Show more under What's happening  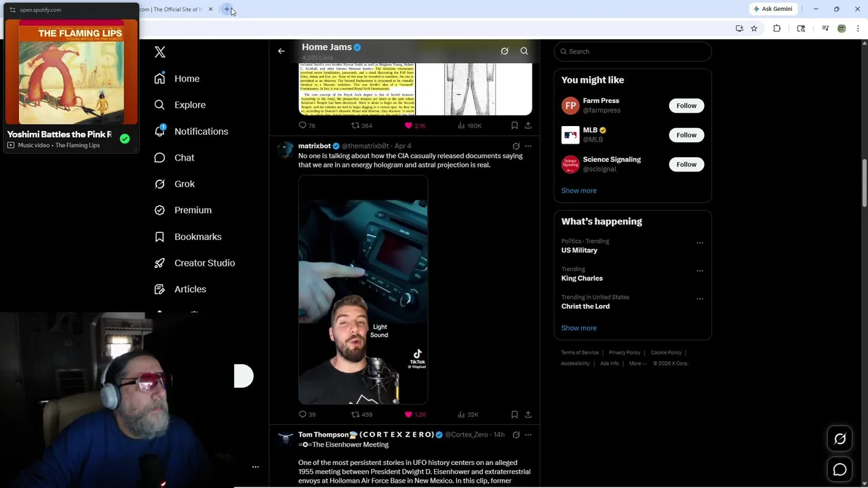point(579,328)
